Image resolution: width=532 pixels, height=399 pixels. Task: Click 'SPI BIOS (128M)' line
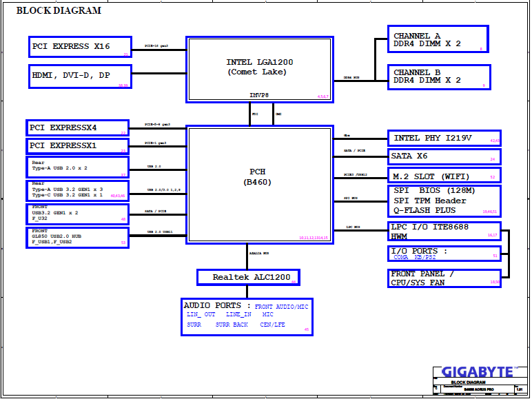[x=434, y=191]
